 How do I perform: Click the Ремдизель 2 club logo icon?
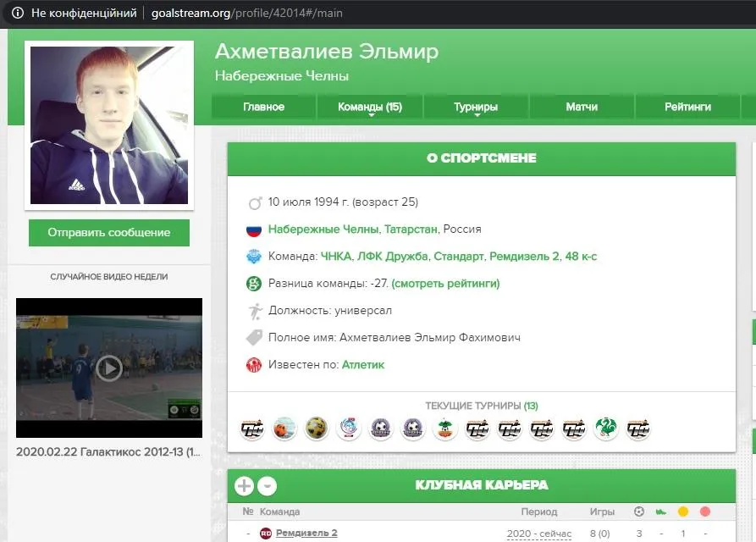tap(266, 533)
